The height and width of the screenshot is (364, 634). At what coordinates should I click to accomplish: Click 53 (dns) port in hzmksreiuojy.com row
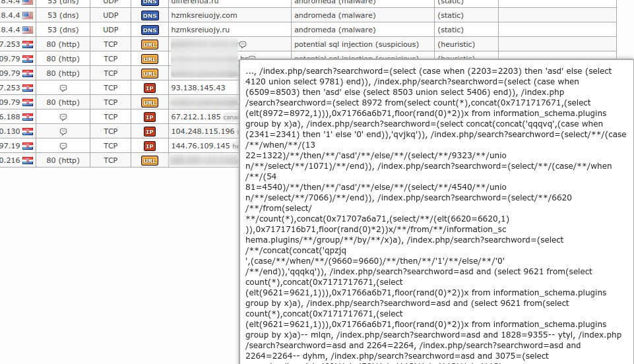63,15
